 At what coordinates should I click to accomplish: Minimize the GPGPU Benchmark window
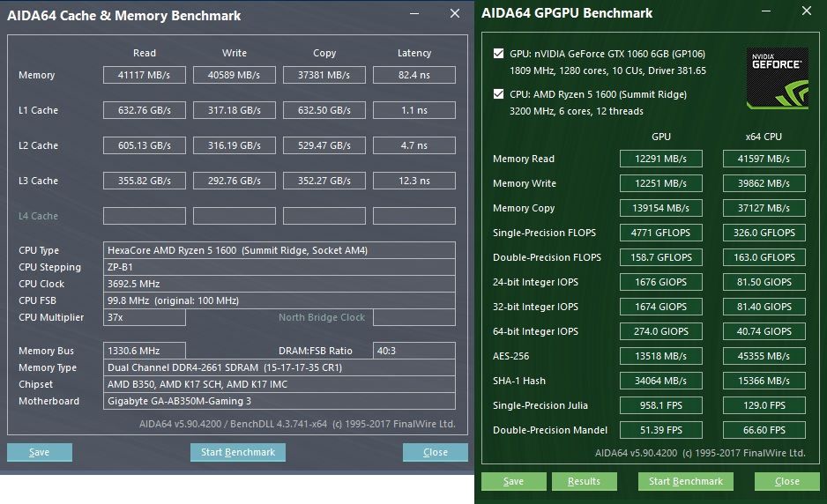766,11
